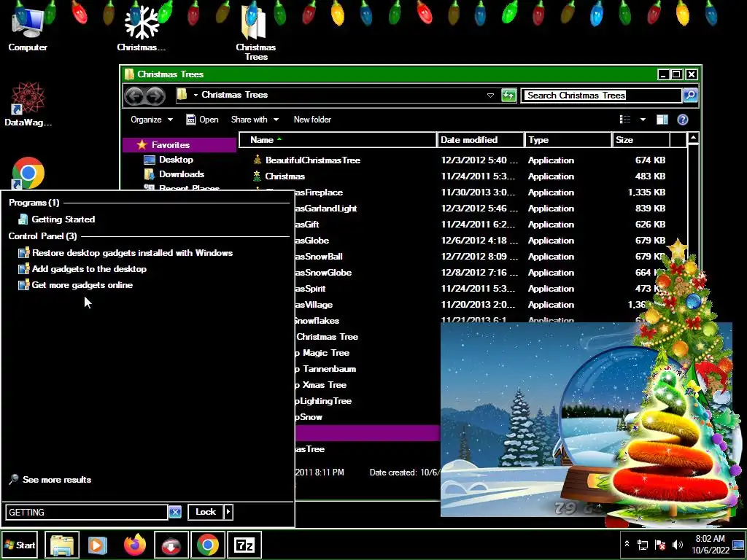Open the address path arrow before Christmas Trees

pyautogui.click(x=196, y=95)
